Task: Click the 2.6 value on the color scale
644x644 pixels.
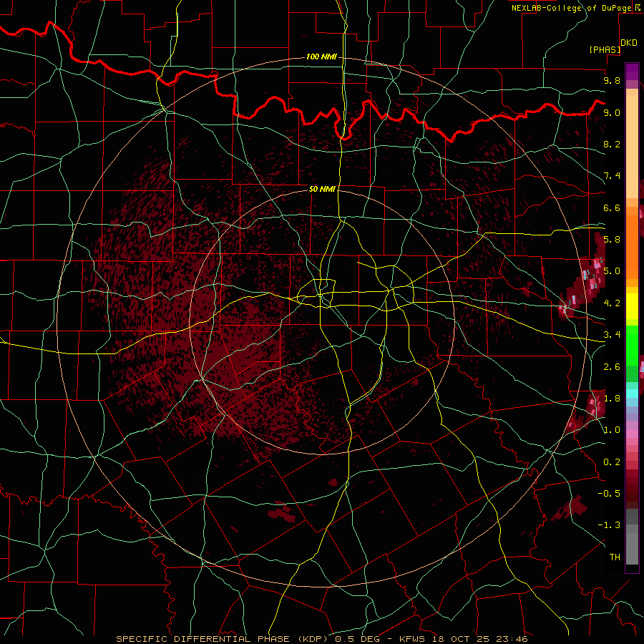Action: coord(612,367)
